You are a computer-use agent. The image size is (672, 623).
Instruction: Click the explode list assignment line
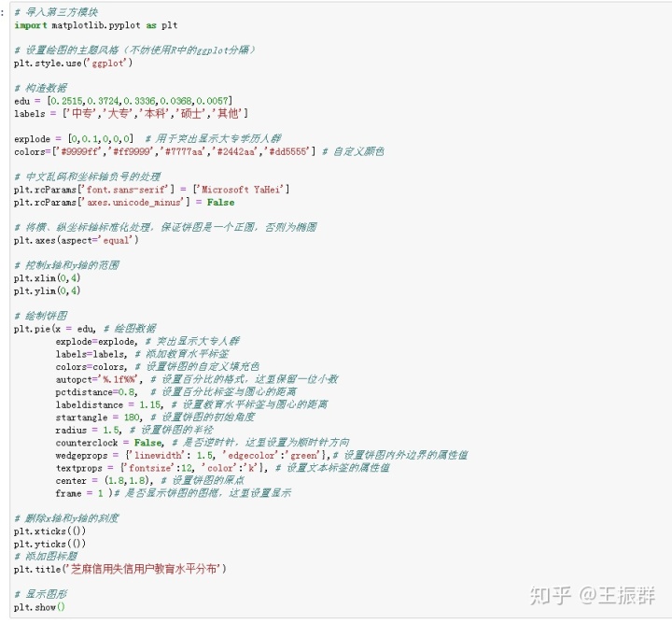74,139
